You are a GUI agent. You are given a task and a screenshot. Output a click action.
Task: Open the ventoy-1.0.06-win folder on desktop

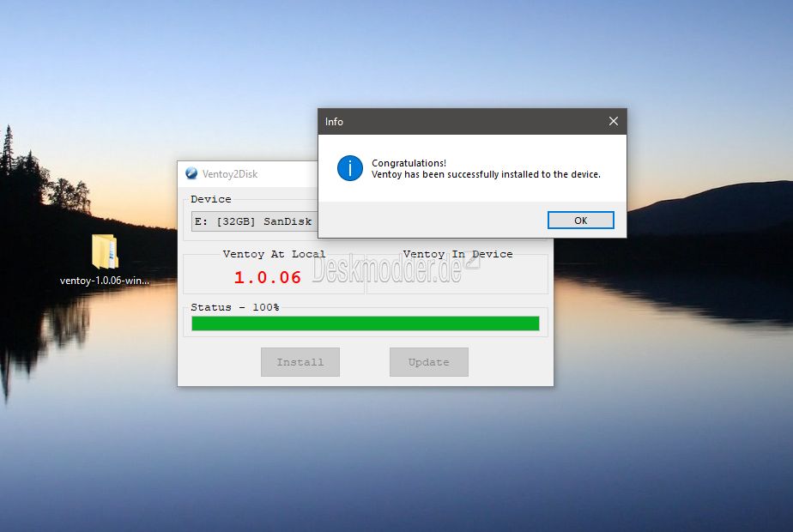[x=106, y=251]
